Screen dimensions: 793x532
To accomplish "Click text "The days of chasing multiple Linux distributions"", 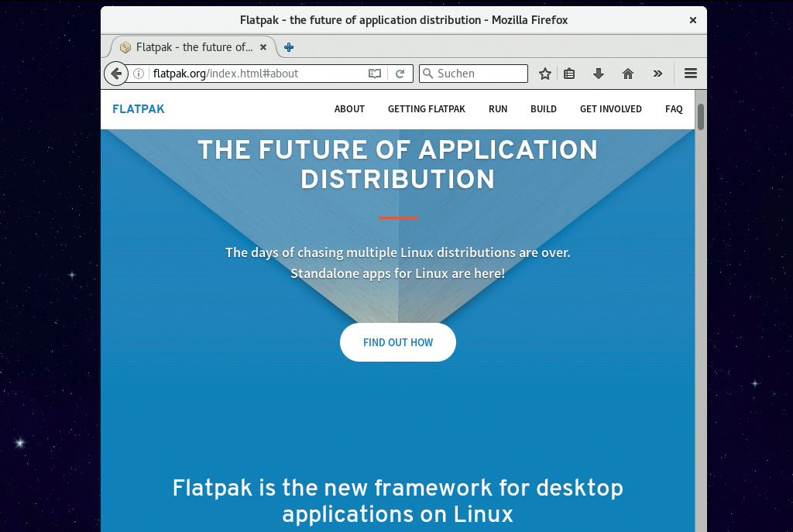I will click(x=371, y=252).
